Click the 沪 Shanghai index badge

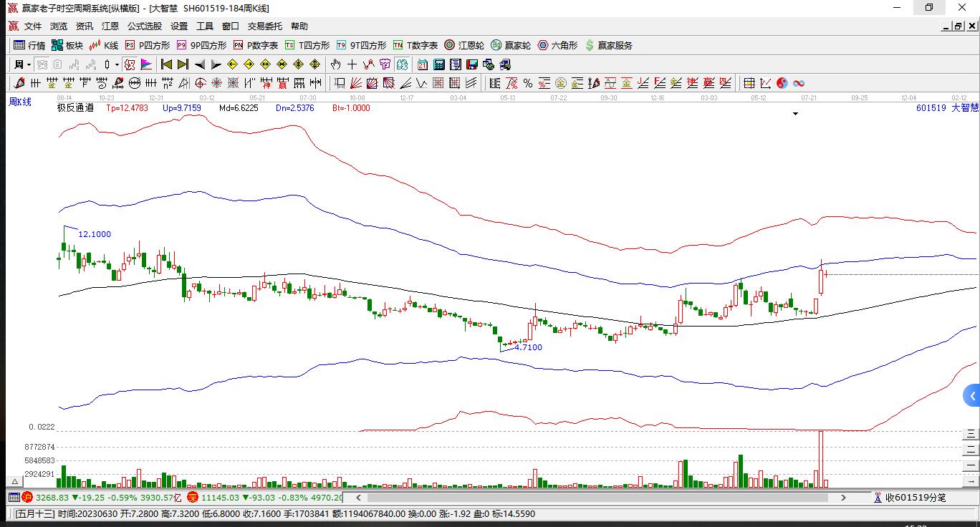tap(27, 497)
